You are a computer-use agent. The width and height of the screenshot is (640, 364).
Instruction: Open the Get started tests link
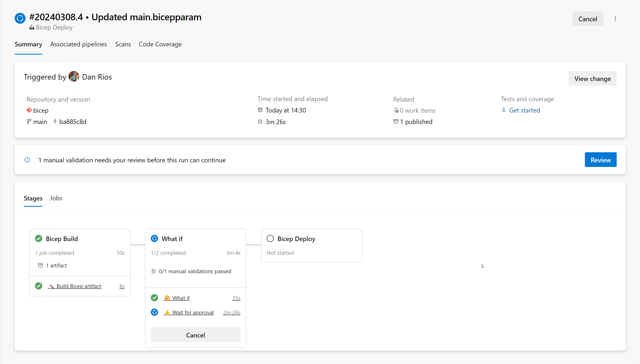[524, 110]
